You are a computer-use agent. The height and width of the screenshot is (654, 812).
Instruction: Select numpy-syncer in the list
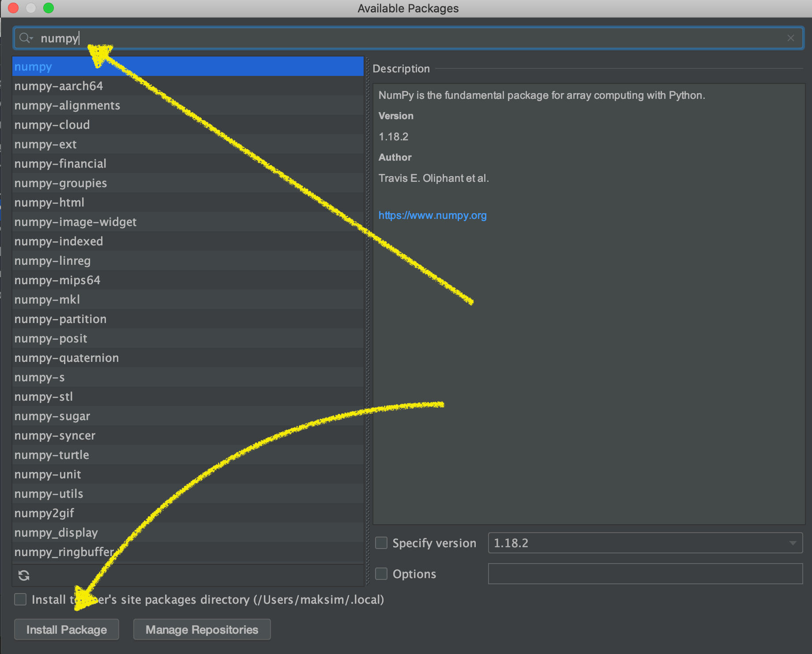pos(188,435)
